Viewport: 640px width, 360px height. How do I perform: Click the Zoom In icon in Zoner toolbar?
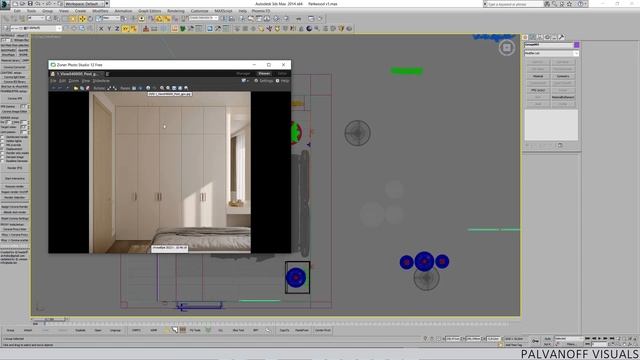pos(162,88)
